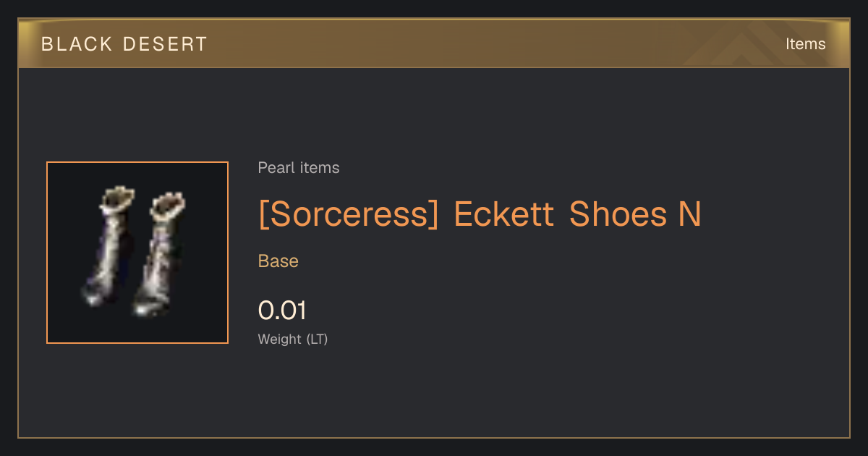
Task: Open the Items link in header
Action: [805, 44]
